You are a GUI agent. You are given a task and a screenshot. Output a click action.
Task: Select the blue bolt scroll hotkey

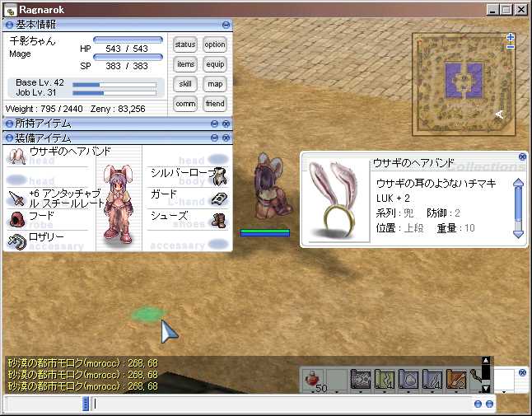(x=432, y=380)
